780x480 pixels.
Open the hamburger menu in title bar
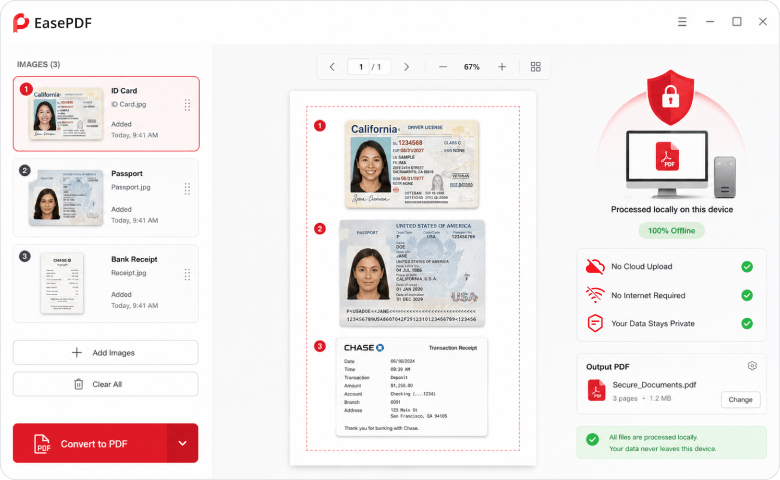pyautogui.click(x=682, y=22)
